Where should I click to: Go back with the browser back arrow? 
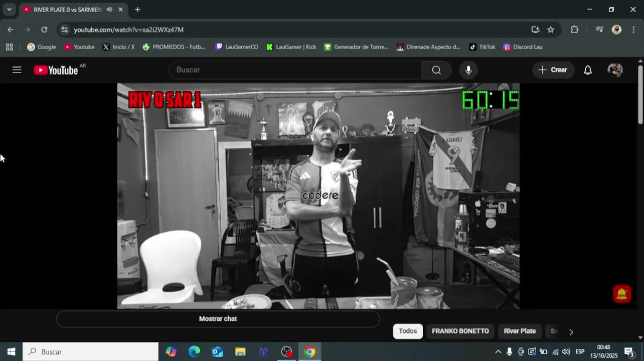coord(11,30)
